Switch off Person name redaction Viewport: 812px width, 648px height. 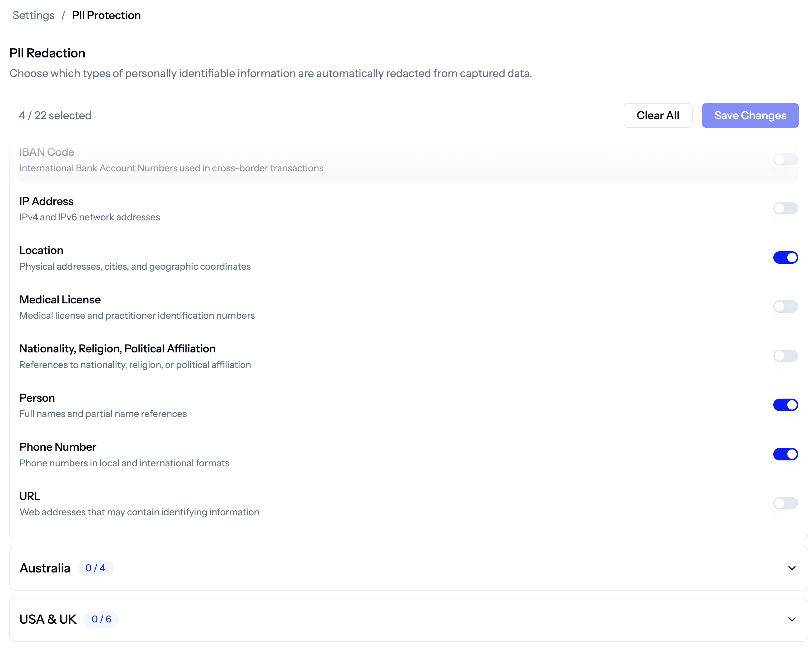click(x=786, y=405)
